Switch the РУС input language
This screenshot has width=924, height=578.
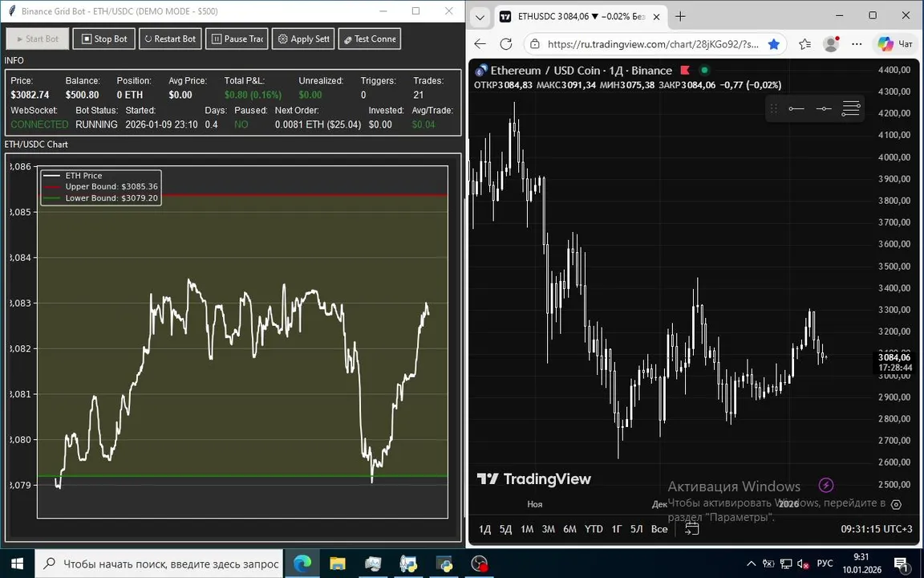(825, 564)
